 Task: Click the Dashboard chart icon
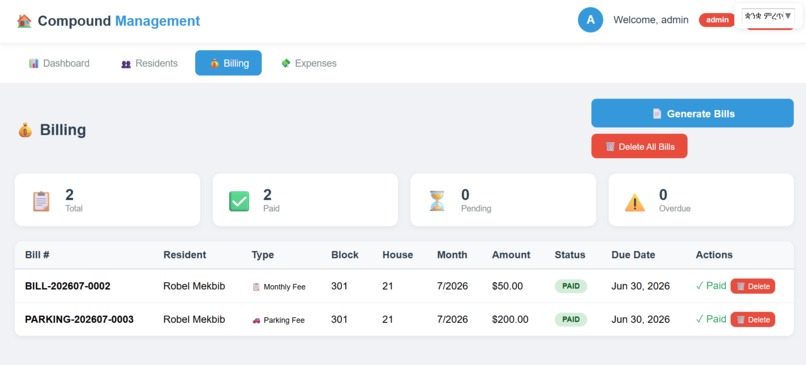[34, 64]
